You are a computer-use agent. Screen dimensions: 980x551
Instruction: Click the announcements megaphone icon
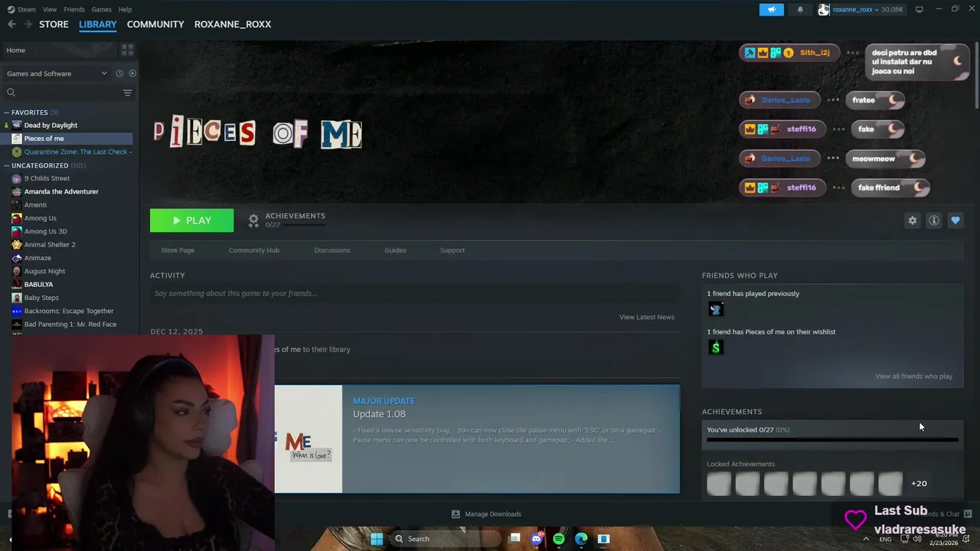tap(771, 9)
